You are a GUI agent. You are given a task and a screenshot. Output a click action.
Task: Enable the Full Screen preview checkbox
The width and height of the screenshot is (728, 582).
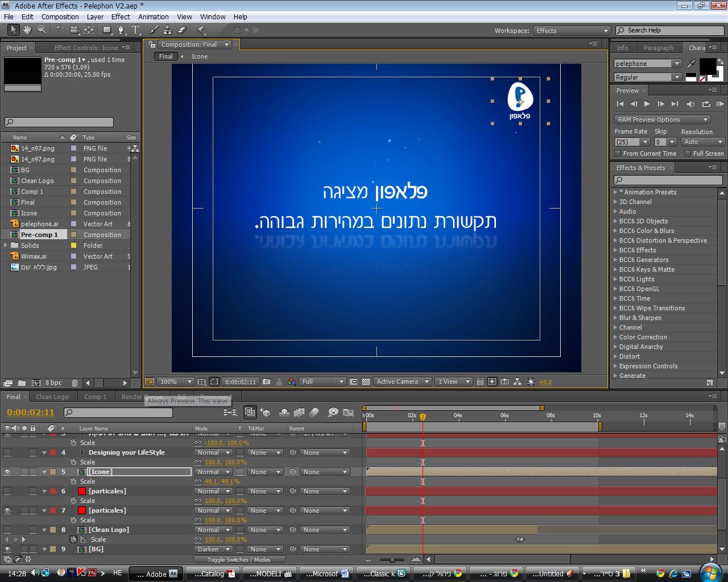[687, 153]
